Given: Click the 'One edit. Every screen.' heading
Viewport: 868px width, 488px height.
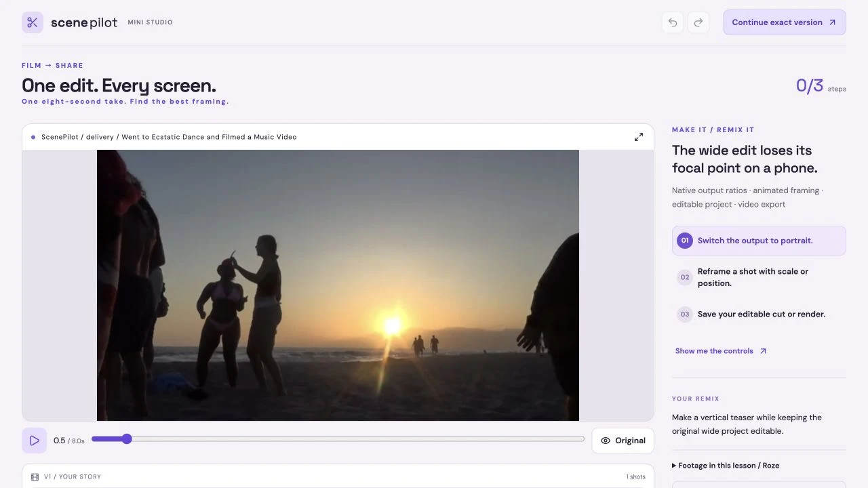Looking at the screenshot, I should (x=119, y=85).
